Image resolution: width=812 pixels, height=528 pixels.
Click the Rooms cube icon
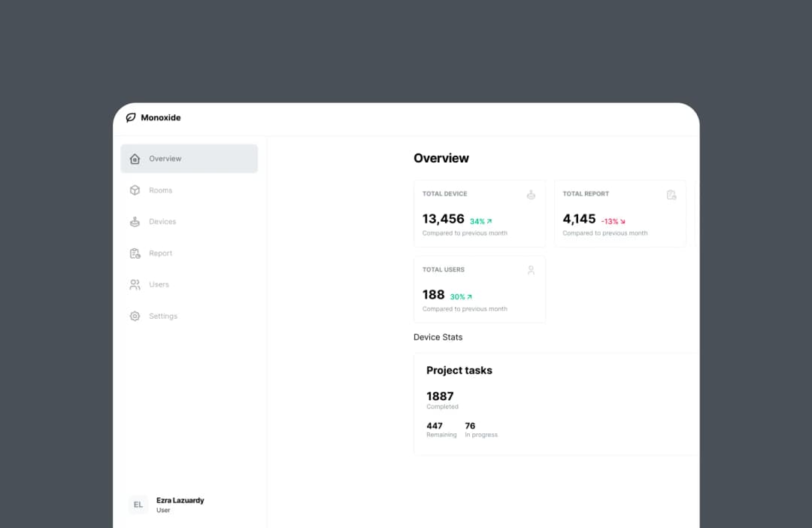coord(135,190)
